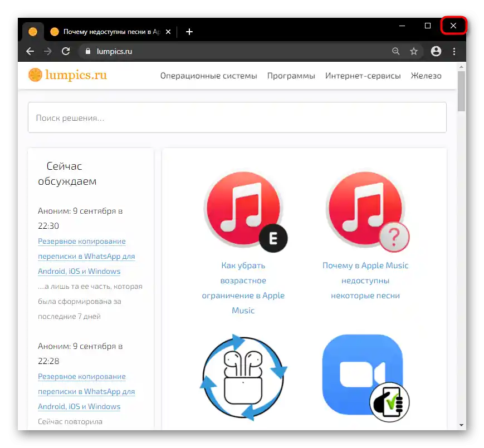Screen dimensions: 484x448
Task: Minimize the Chrome window
Action: 402,26
